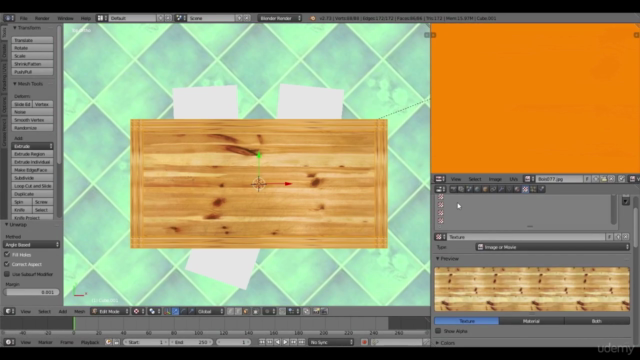The image size is (640, 360).
Task: Open the Object Constraints tab icon
Action: pyautogui.click(x=493, y=189)
